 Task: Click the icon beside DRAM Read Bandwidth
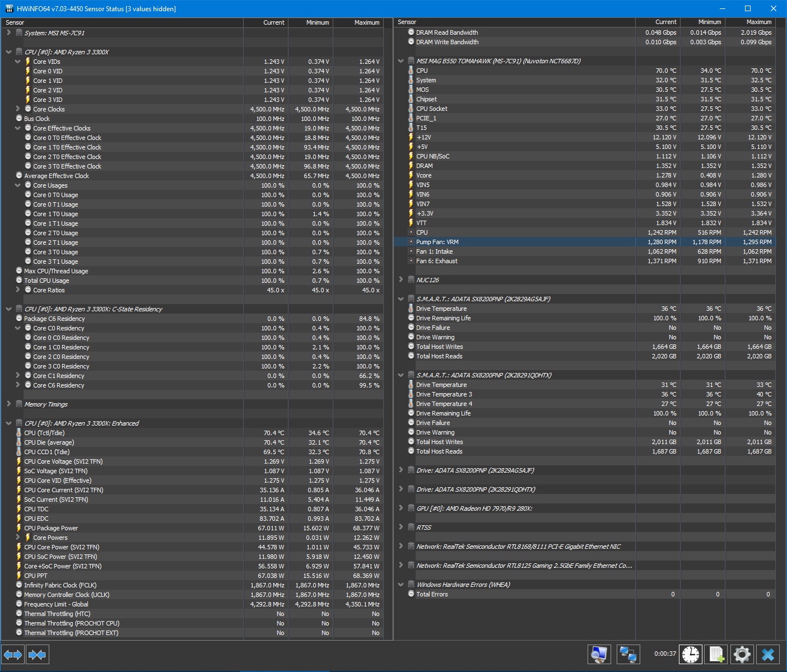[411, 32]
